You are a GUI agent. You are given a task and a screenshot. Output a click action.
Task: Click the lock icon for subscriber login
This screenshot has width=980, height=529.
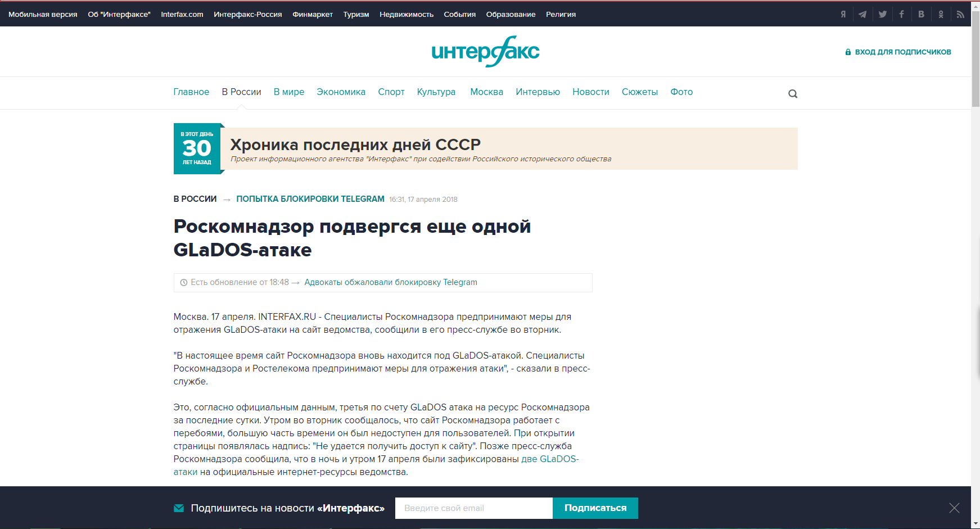click(848, 52)
